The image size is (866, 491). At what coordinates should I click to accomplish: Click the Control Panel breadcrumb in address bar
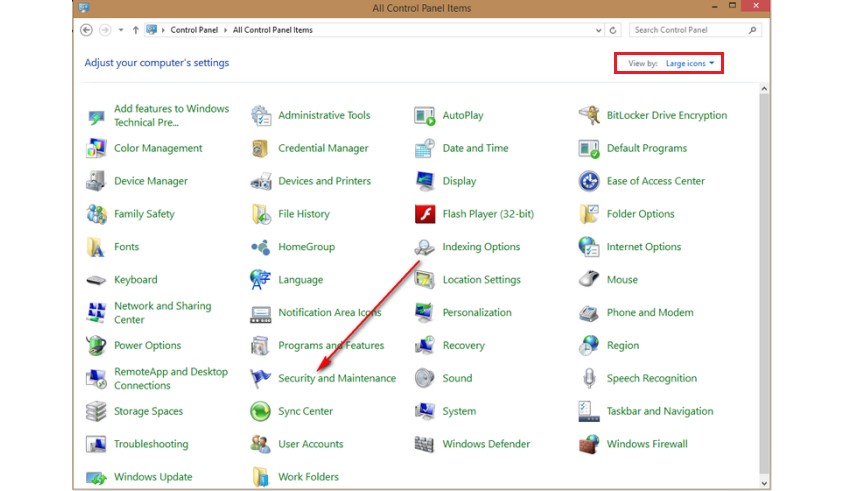pos(195,30)
